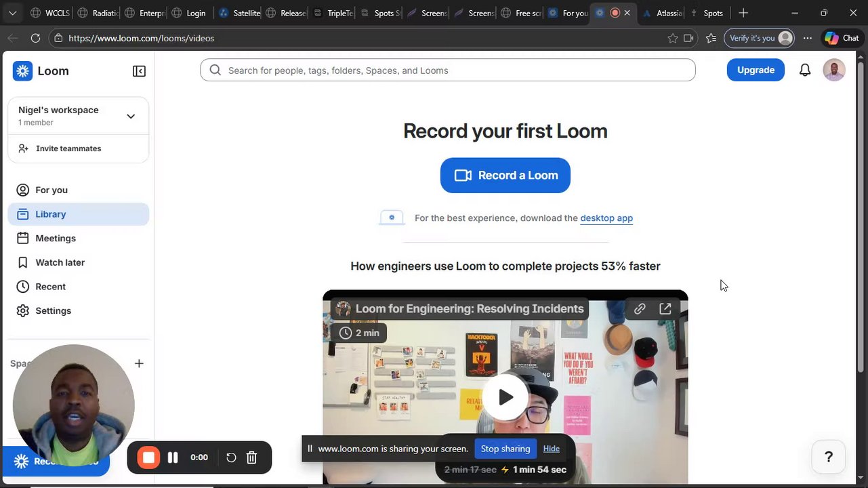
Task: Switch to the Atlassia tab
Action: tap(663, 13)
